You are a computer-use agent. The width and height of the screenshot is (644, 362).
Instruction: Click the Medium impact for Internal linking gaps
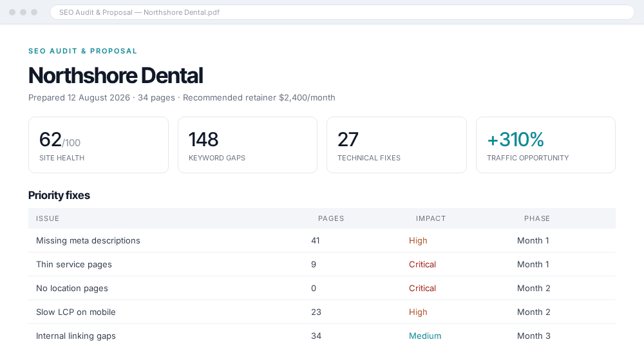click(425, 336)
